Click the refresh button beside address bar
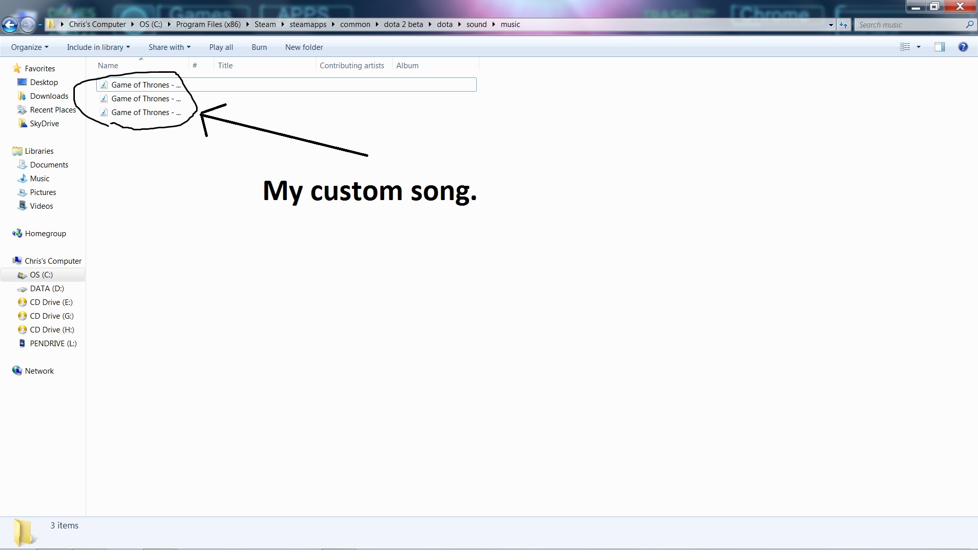The height and width of the screenshot is (560, 978). pos(844,24)
